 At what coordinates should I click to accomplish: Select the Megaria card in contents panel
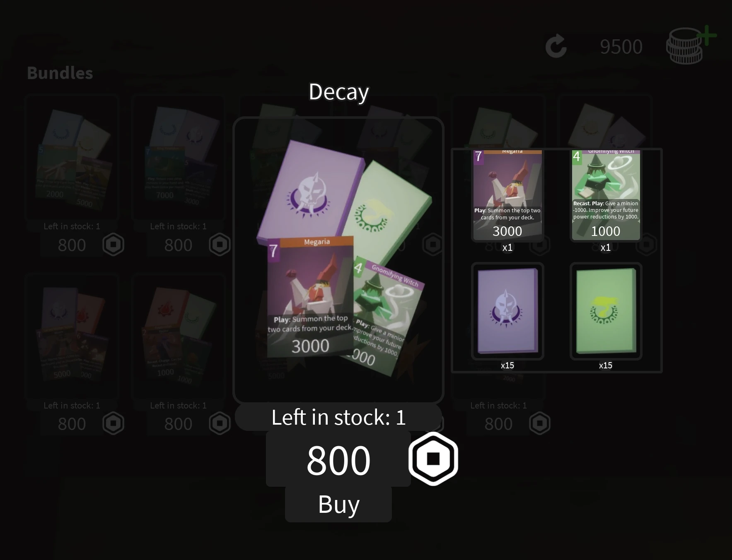(507, 195)
